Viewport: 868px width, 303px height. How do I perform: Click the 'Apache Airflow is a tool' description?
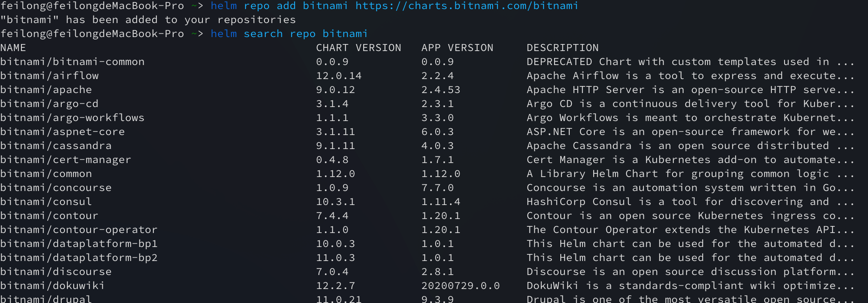click(x=691, y=76)
